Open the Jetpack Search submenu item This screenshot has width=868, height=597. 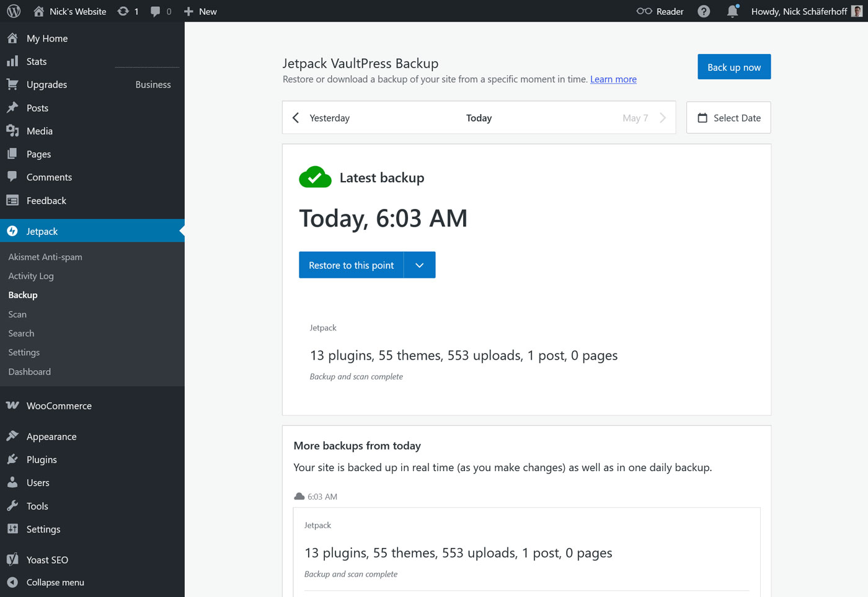coord(21,334)
